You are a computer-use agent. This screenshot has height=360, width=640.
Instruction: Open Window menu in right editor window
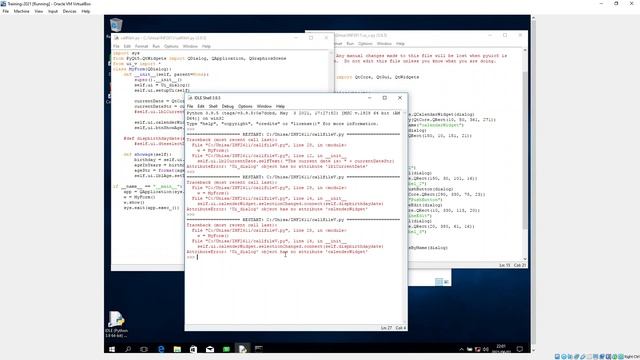(384, 44)
